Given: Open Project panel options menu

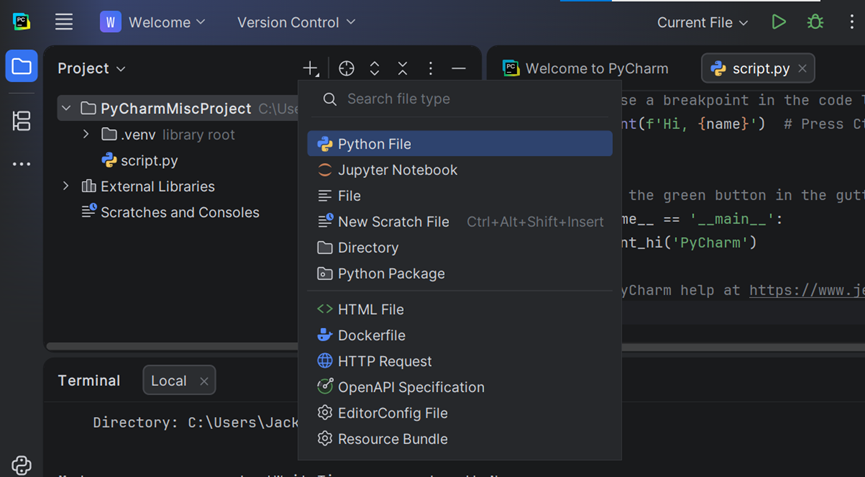Looking at the screenshot, I should point(430,68).
